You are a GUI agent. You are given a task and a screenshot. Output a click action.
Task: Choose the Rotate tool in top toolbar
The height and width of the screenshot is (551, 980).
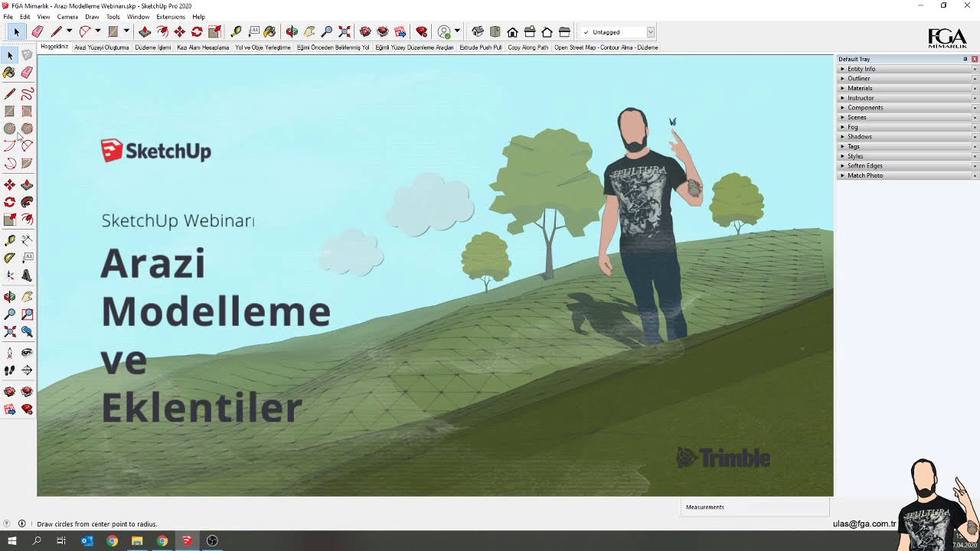click(x=197, y=31)
